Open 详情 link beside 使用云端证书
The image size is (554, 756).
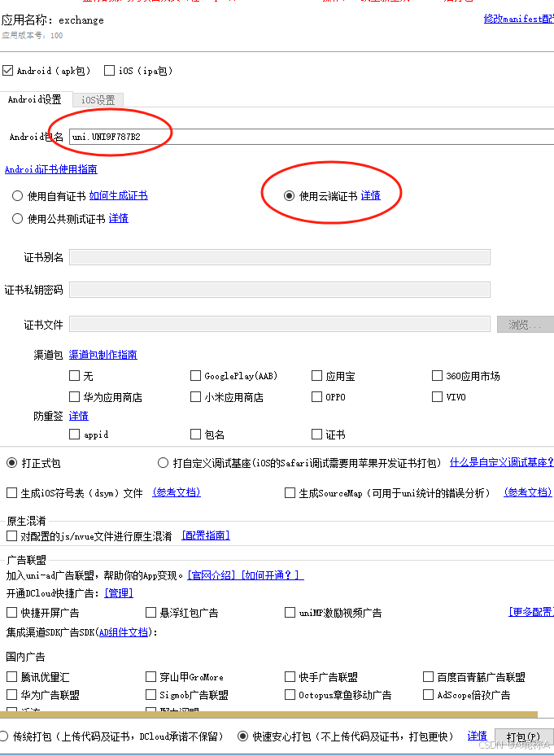click(371, 195)
